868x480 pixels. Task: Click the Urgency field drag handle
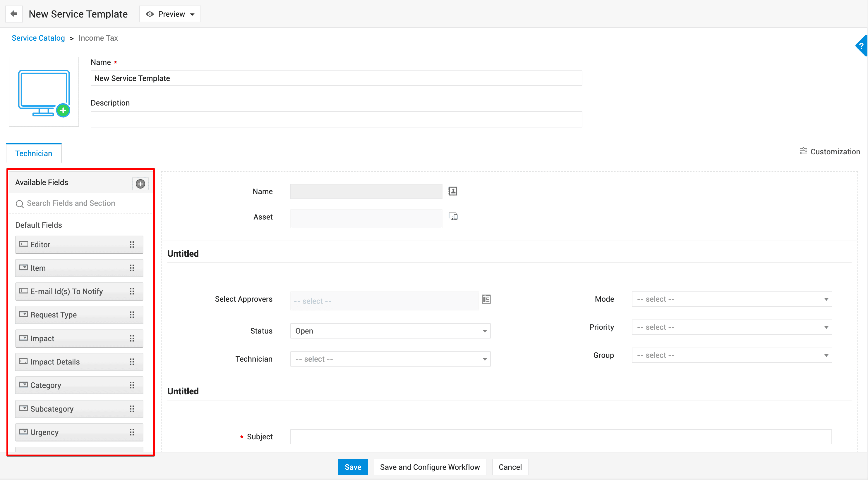(x=132, y=432)
